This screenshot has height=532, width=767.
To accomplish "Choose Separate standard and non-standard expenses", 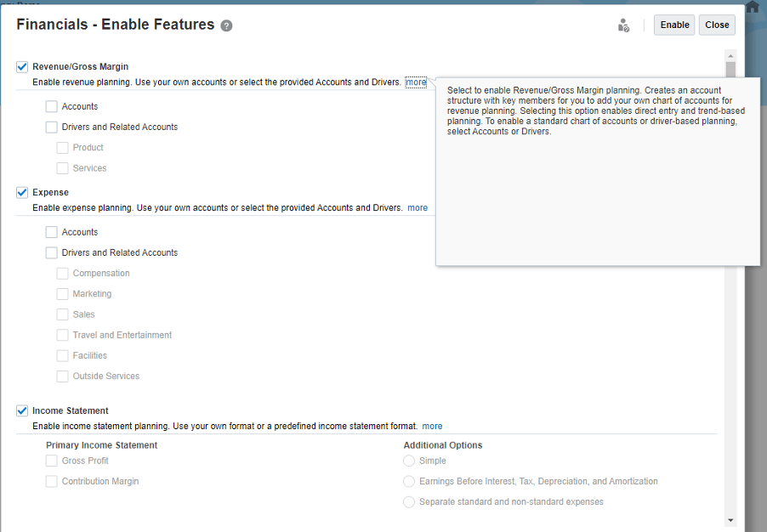I will click(409, 502).
